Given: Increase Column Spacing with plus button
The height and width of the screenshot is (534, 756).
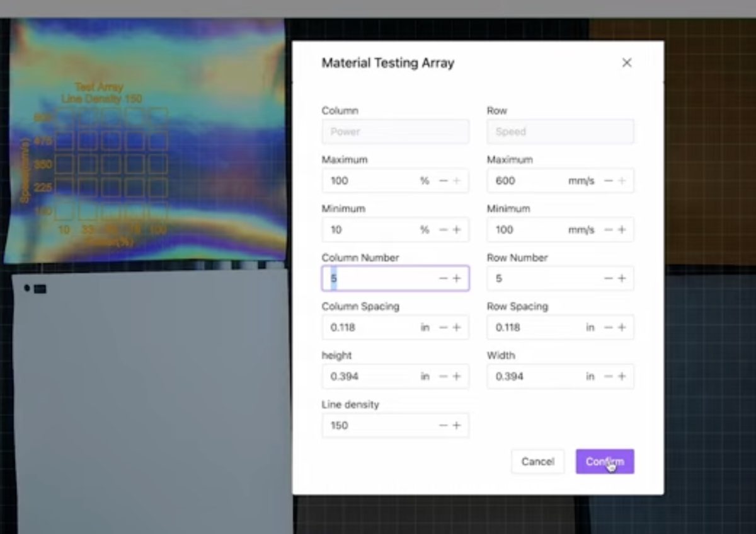Looking at the screenshot, I should [457, 327].
